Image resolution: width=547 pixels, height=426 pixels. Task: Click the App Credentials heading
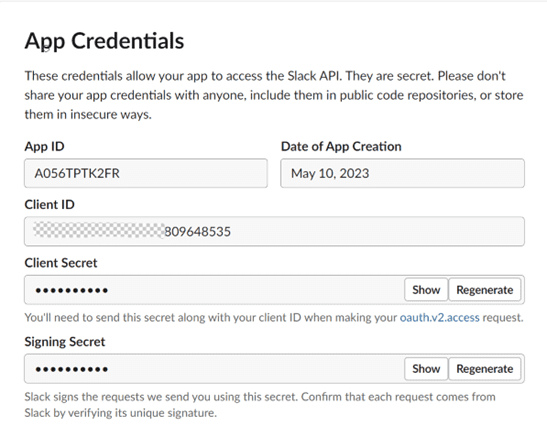click(x=104, y=41)
